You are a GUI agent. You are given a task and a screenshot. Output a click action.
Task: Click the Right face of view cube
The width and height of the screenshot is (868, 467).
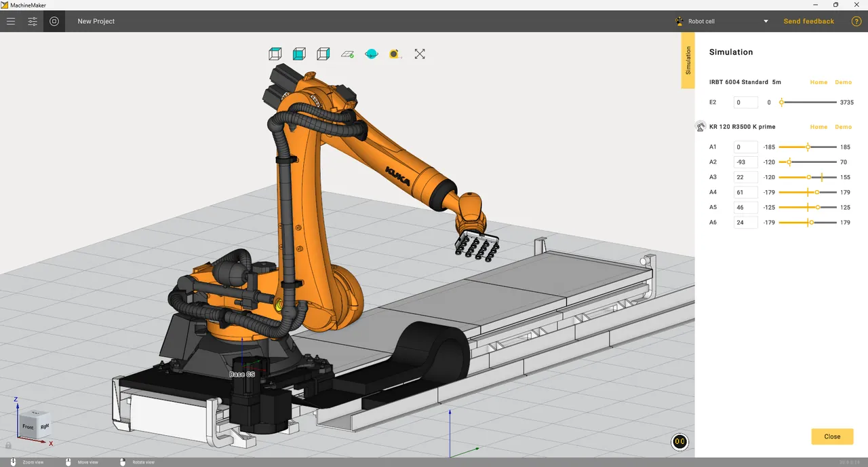click(x=44, y=426)
